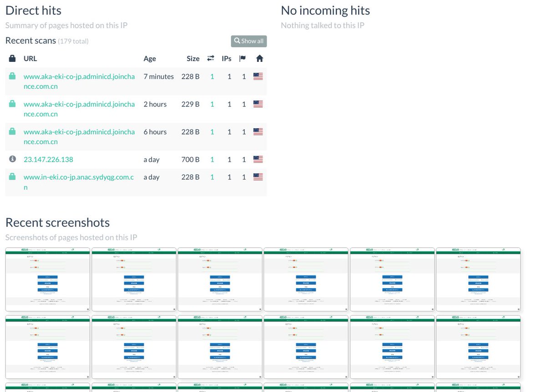Open the fourth screenshot thumbnail in the top row

pos(306,280)
